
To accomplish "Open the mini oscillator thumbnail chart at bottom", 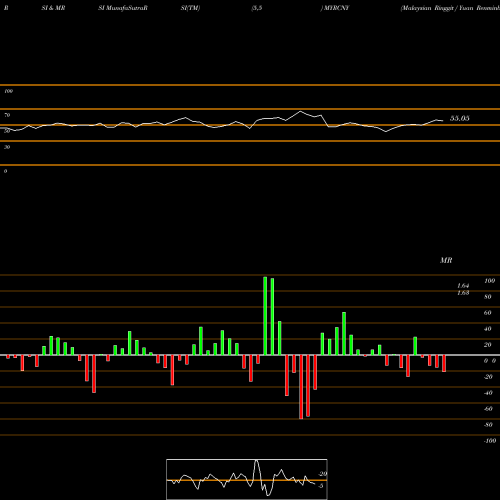I will click(x=247, y=479).
